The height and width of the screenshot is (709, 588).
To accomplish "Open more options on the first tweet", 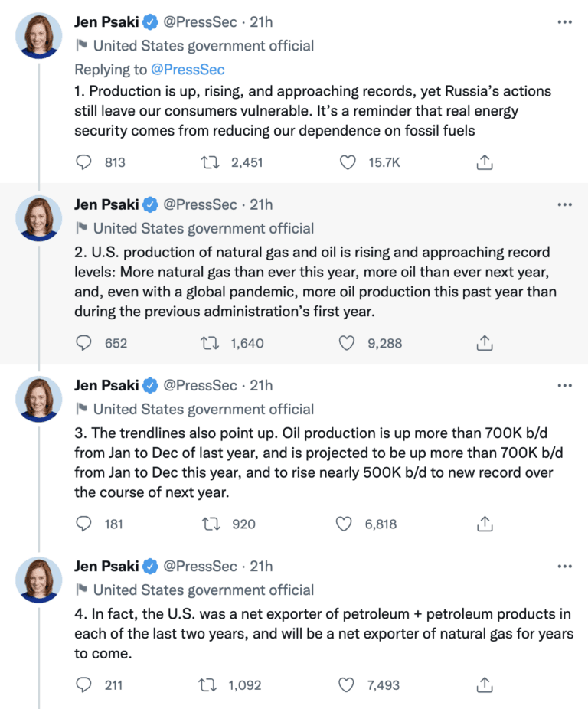I will coord(565,23).
